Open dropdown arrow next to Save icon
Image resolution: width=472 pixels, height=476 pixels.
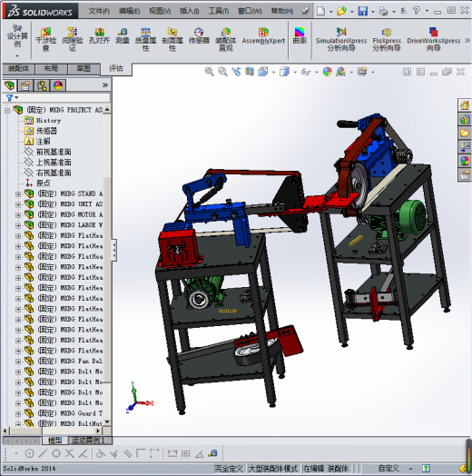pyautogui.click(x=373, y=12)
